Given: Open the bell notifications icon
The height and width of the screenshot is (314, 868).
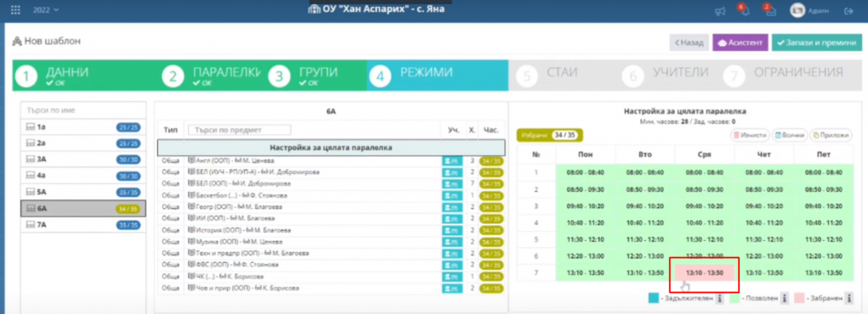Looking at the screenshot, I should [x=745, y=11].
